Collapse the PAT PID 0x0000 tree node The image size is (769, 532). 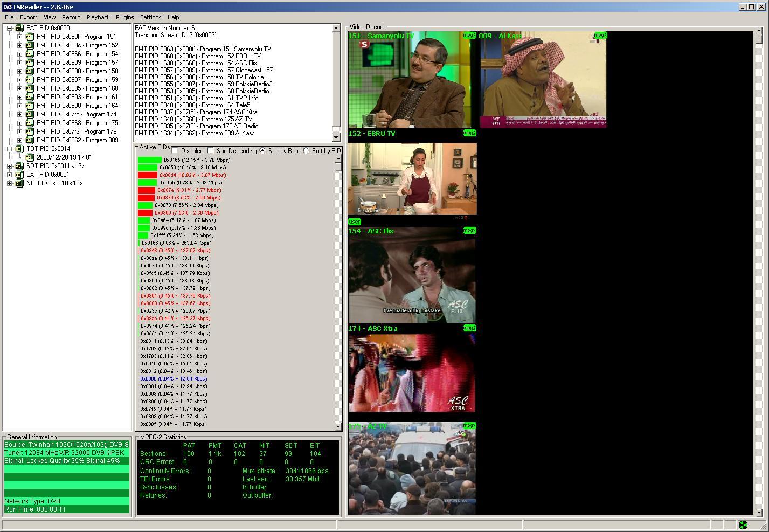(x=9, y=28)
